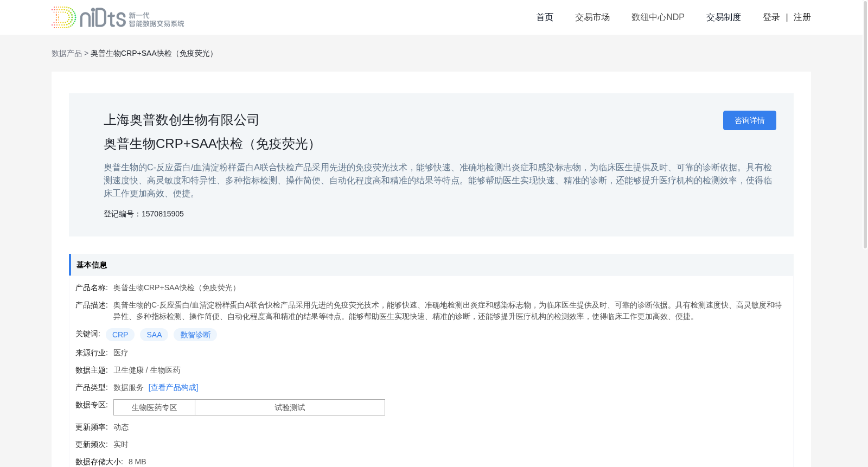Click the storage size value 8 MB
Screen dimensions: 868x467
click(137, 462)
